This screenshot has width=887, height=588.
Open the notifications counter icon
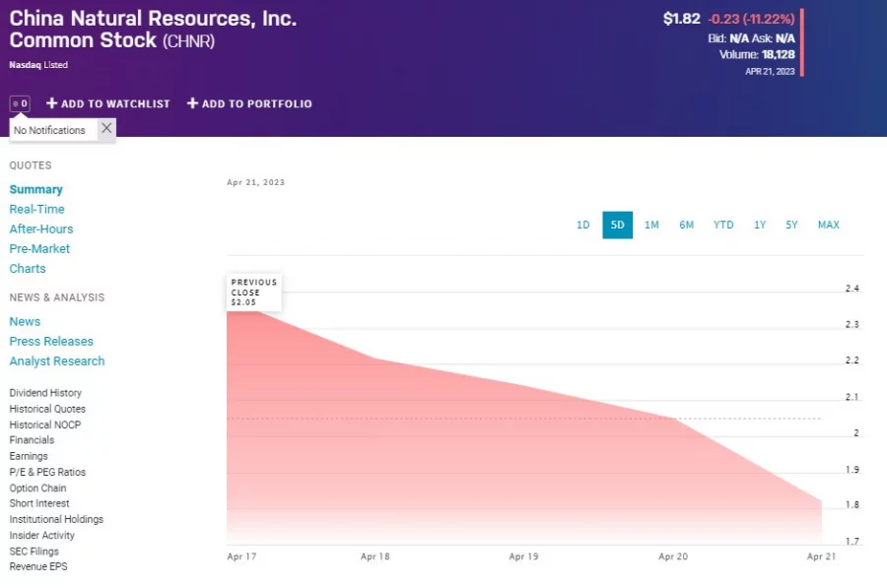tap(20, 102)
